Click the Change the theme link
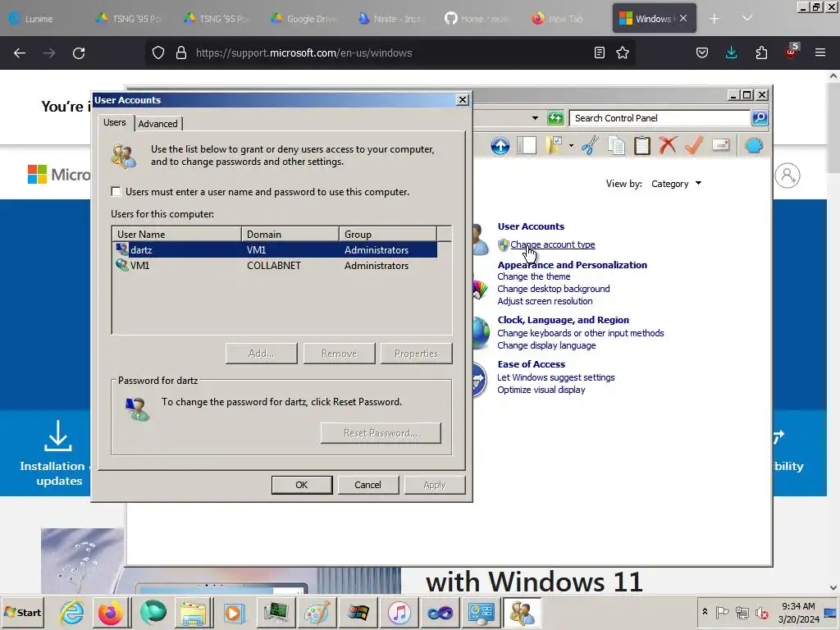The width and height of the screenshot is (840, 630). pyautogui.click(x=533, y=277)
